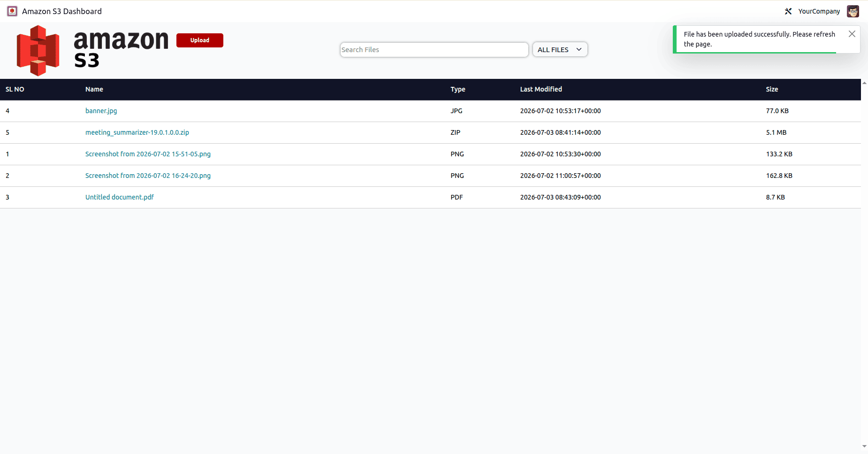Click the Amazon S3 Dashboard app icon
The width and height of the screenshot is (868, 454).
pos(12,11)
